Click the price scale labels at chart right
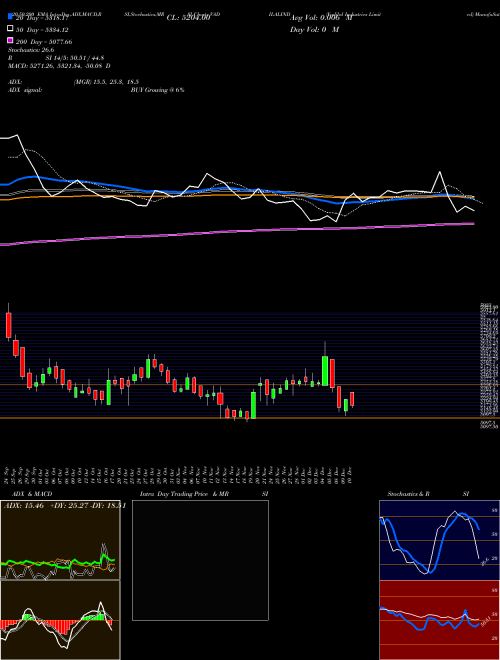Screen dimensions: 500x660 click(x=489, y=365)
